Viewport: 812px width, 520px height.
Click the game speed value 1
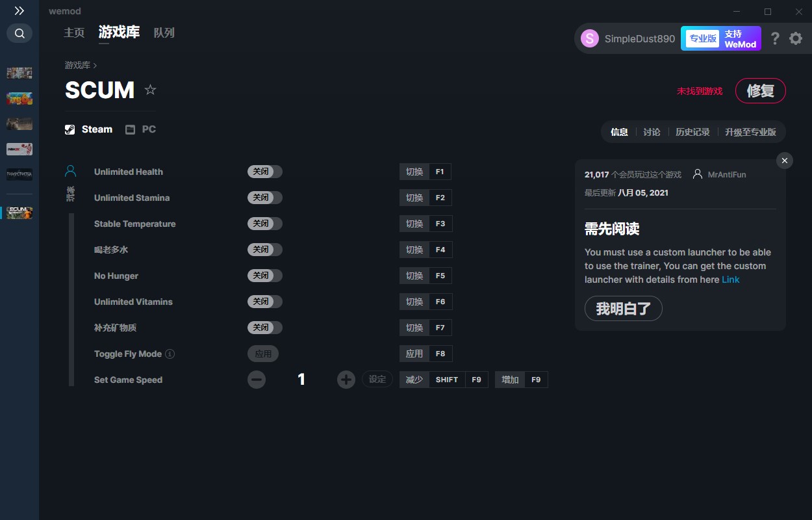click(x=301, y=380)
